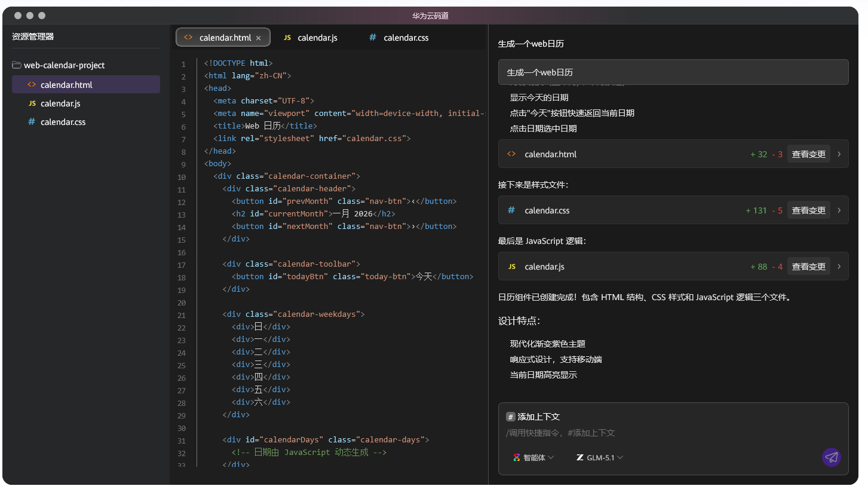Viewport: 868px width, 492px height.
Task: Click 查看变更 for calendar.js
Action: coord(808,267)
